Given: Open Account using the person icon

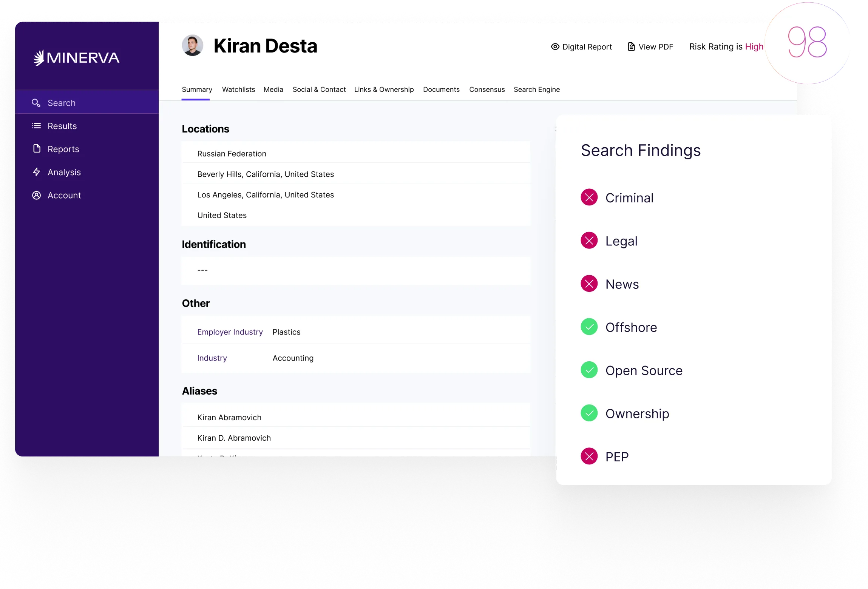Looking at the screenshot, I should 37,195.
